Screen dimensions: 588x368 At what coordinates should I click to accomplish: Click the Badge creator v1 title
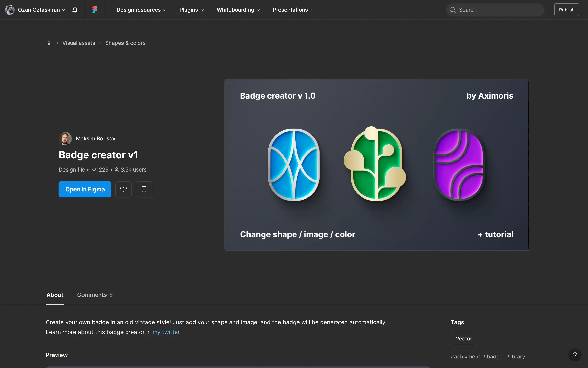coord(98,155)
